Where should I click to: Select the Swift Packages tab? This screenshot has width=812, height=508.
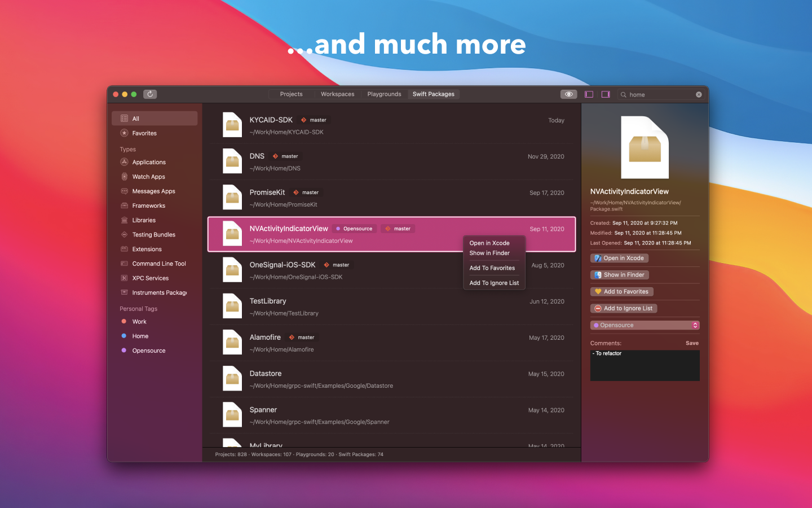pos(434,94)
